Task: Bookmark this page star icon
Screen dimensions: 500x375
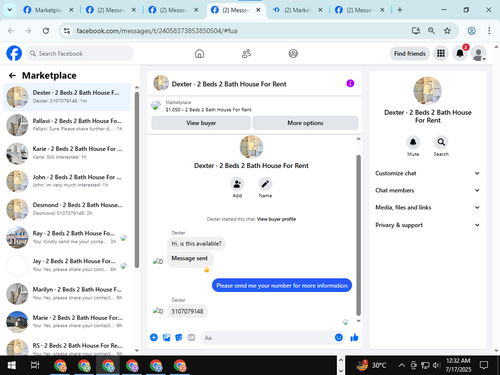Action: point(447,31)
